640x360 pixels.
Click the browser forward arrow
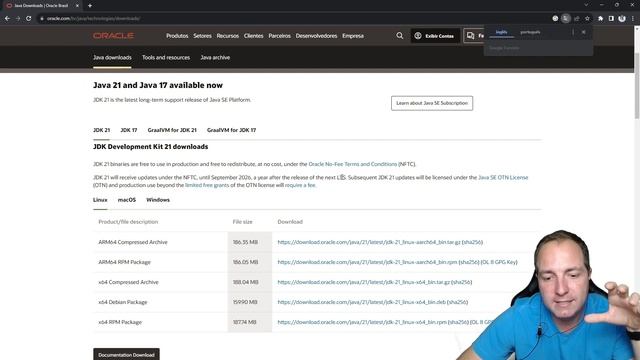18,18
